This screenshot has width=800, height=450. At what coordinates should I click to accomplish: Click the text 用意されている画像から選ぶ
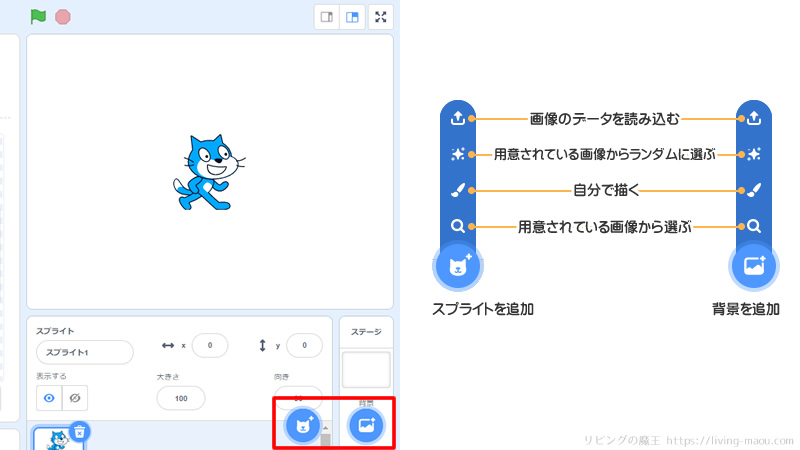tap(605, 227)
